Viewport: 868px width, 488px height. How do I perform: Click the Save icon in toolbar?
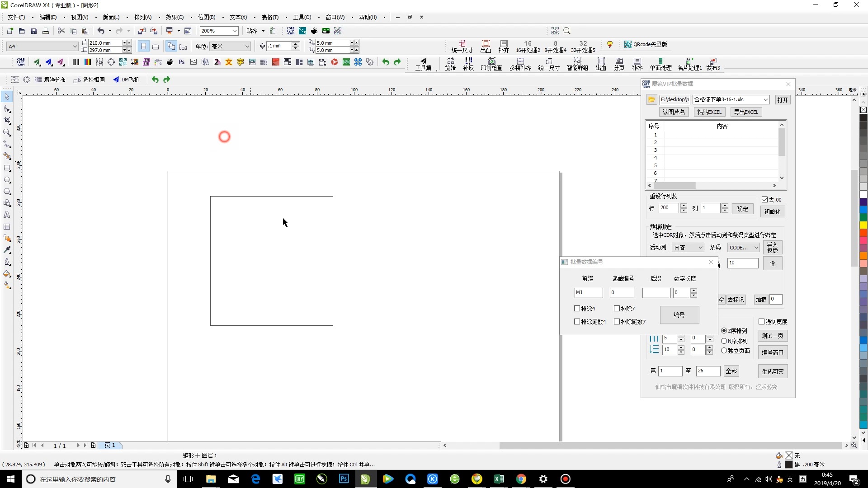tap(34, 31)
